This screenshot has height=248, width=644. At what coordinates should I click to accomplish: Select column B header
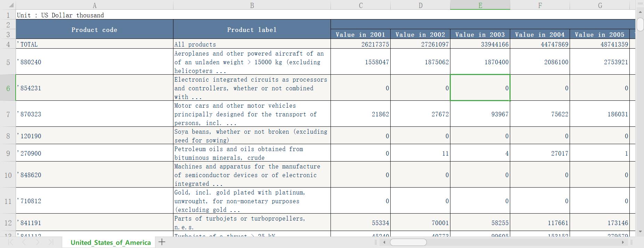[252, 5]
